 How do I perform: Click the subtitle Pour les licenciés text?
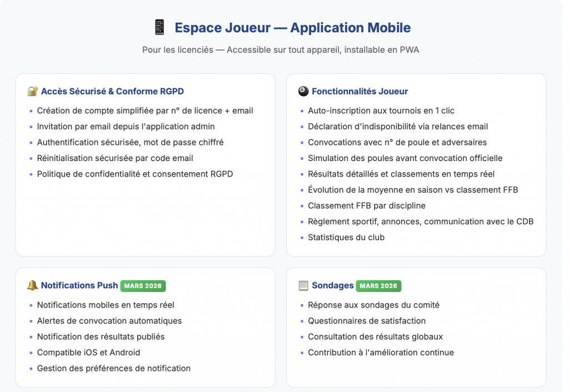(281, 50)
